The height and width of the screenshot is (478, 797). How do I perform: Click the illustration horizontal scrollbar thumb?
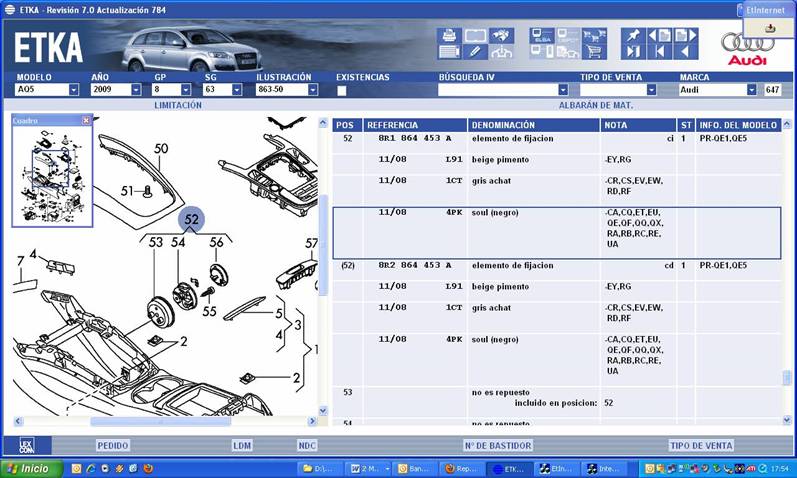(x=161, y=421)
